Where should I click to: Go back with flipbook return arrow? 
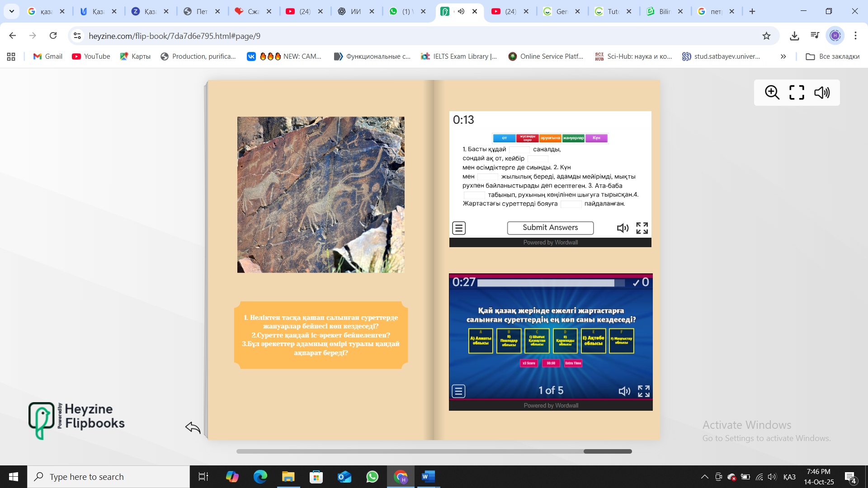pyautogui.click(x=193, y=427)
